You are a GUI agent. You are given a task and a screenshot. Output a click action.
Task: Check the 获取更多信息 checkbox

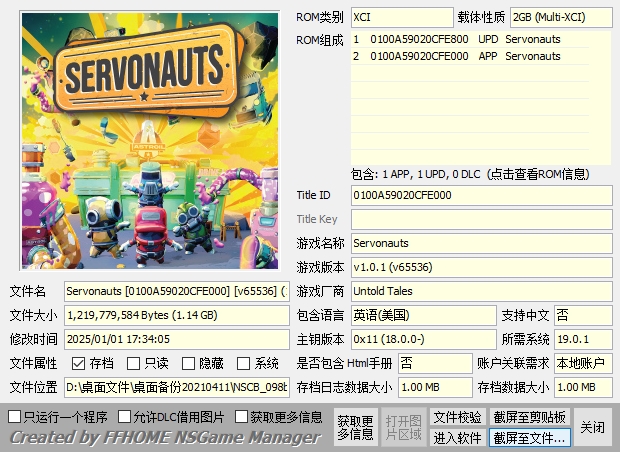pos(241,416)
